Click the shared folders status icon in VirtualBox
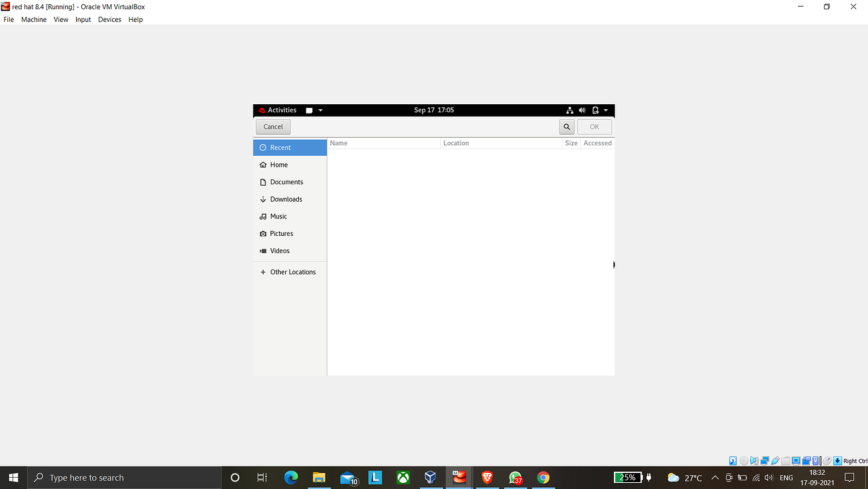 [x=785, y=460]
